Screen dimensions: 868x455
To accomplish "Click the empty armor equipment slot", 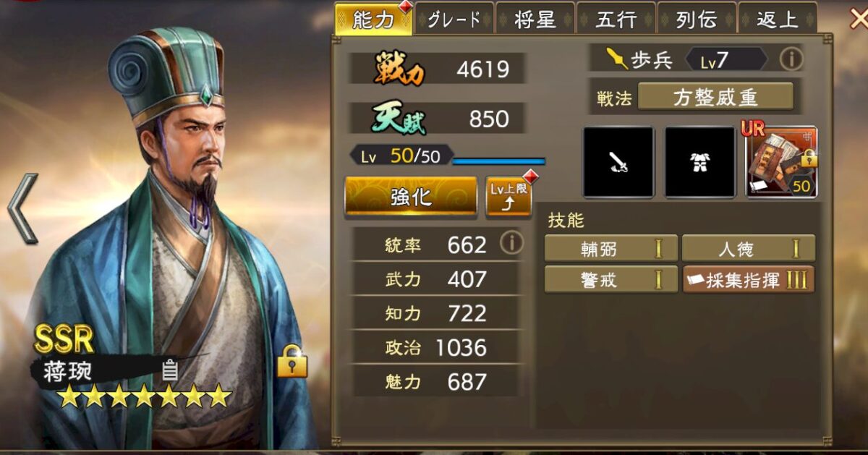I will 700,162.
